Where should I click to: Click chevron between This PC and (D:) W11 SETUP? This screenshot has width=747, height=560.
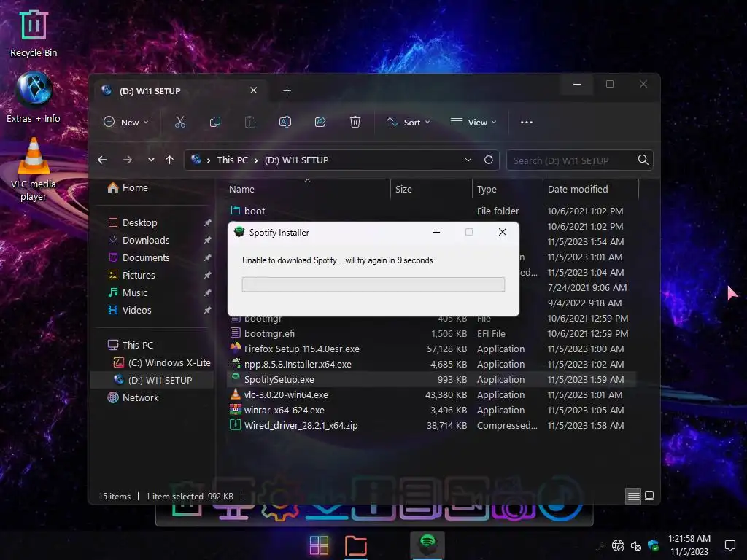pyautogui.click(x=256, y=160)
